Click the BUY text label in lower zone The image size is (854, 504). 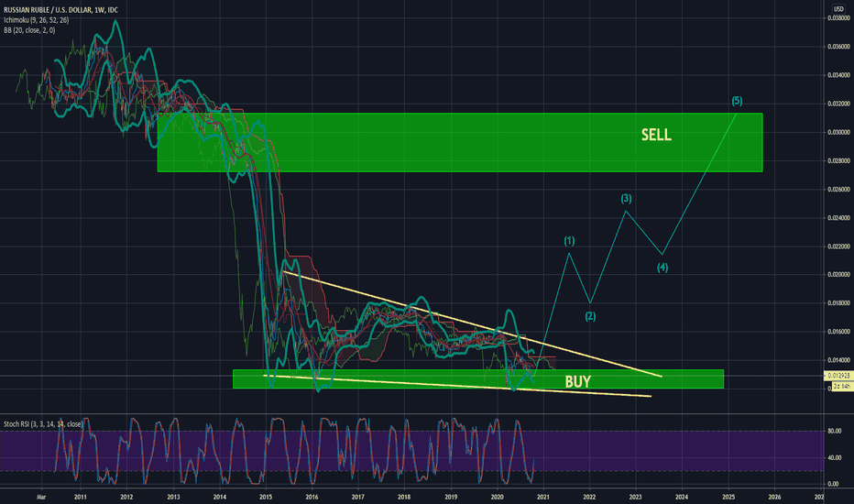click(x=578, y=381)
